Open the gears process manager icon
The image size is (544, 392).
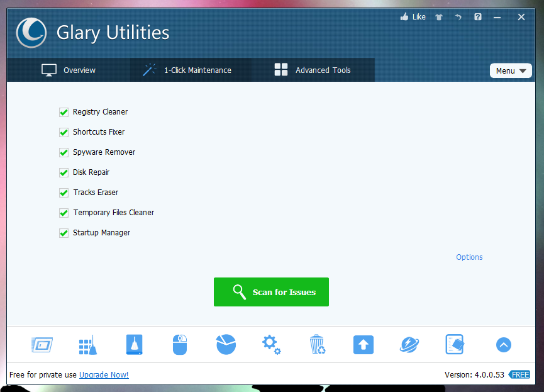(x=271, y=344)
